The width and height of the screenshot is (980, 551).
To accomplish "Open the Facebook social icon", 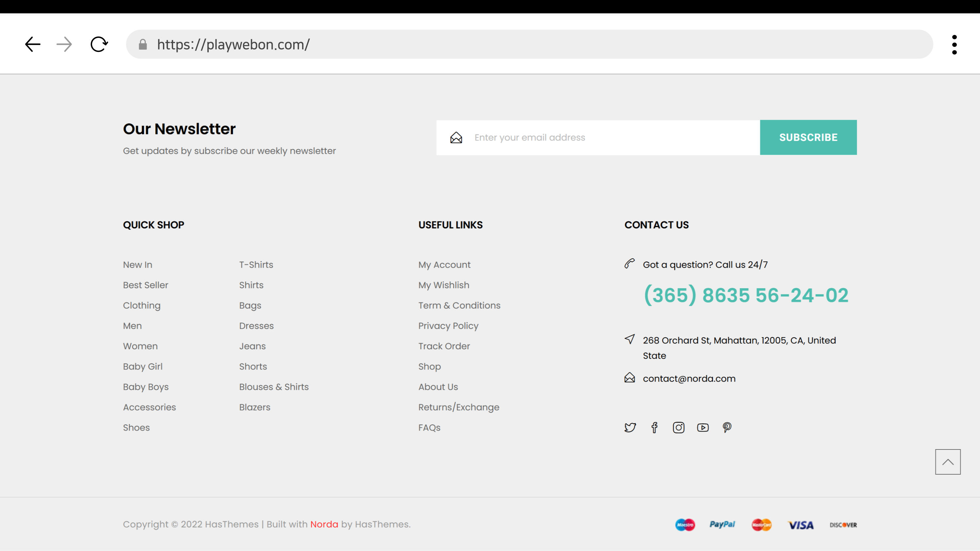I will click(654, 427).
